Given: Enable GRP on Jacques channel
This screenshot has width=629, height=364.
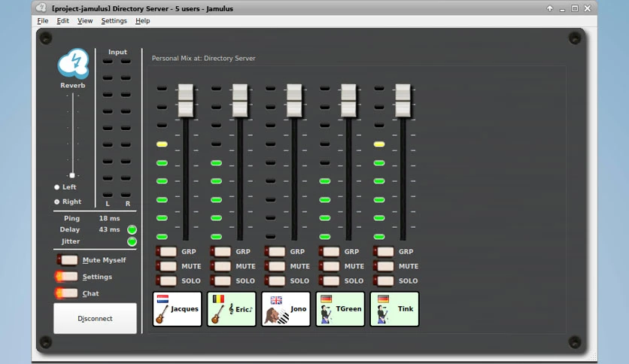Looking at the screenshot, I should [x=166, y=252].
